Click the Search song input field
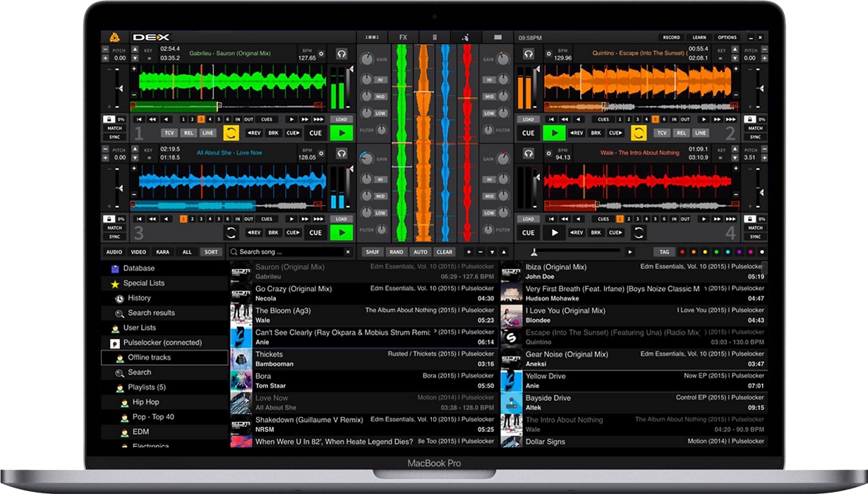The height and width of the screenshot is (494, 868). point(289,252)
